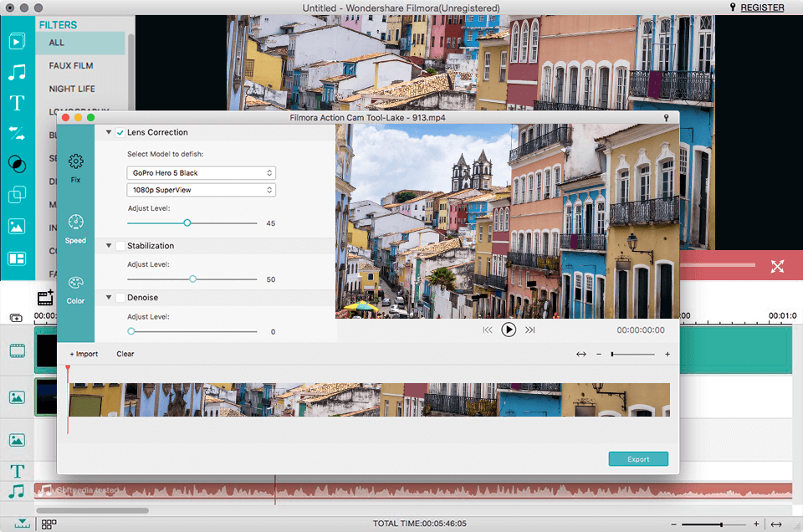
Task: Open the Music library icon in sidebar
Action: click(17, 73)
